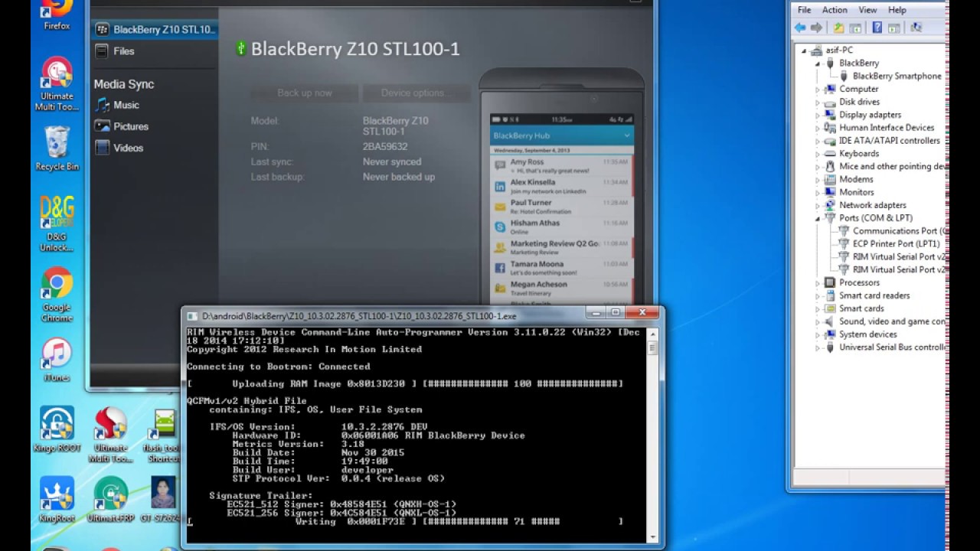Collapse the Ports (COM & LPT) category

coord(818,218)
